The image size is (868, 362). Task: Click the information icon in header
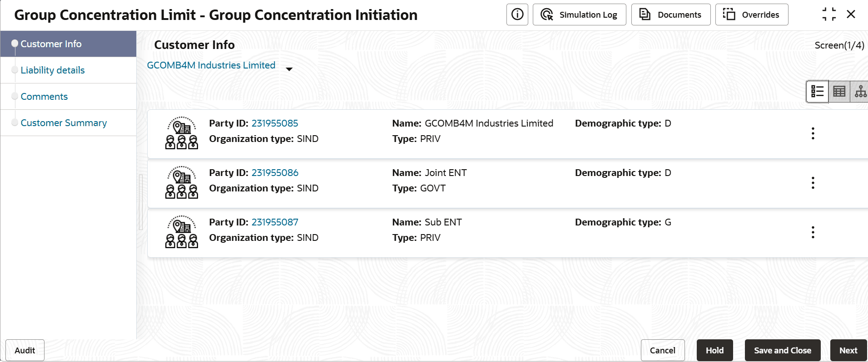517,15
